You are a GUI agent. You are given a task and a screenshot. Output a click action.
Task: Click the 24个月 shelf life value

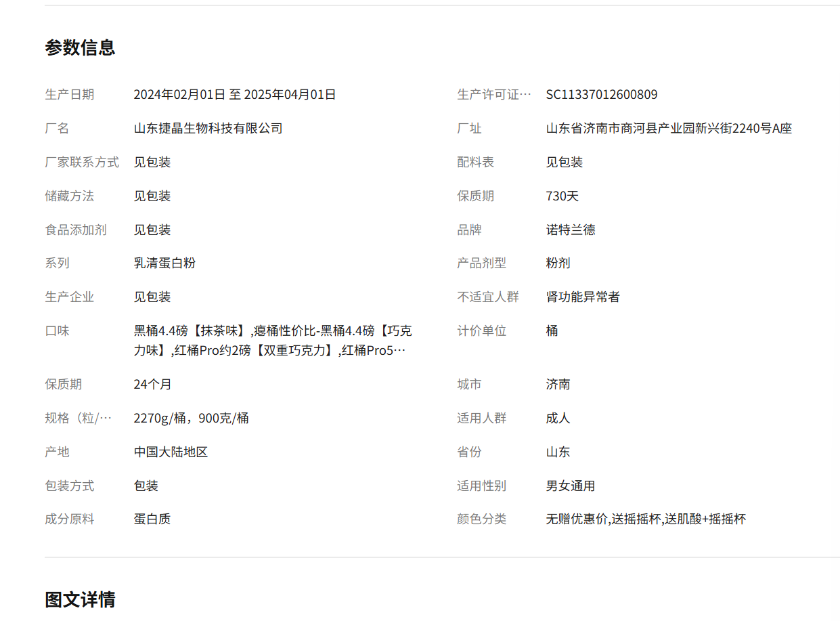click(152, 385)
